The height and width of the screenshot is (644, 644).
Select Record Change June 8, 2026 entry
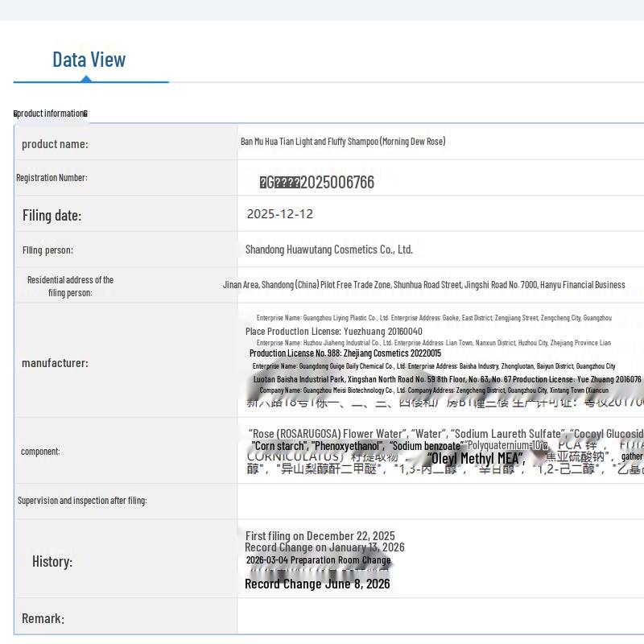(317, 584)
